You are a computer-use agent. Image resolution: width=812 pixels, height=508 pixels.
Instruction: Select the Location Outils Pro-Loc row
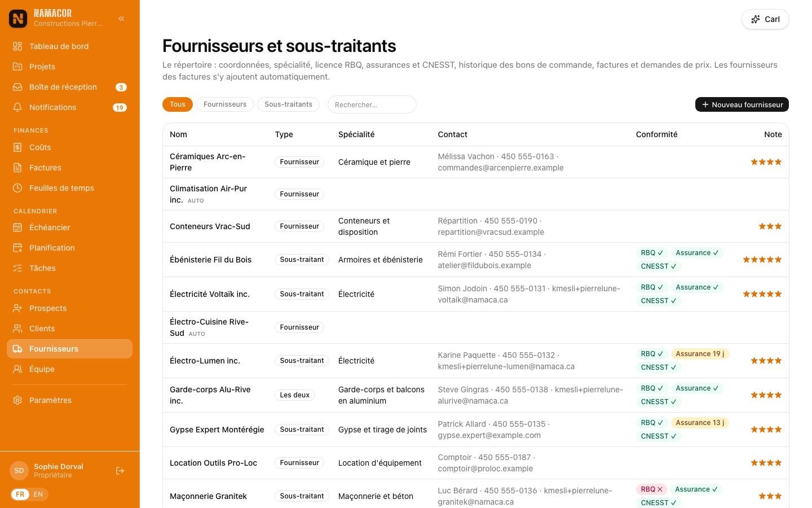pyautogui.click(x=476, y=463)
